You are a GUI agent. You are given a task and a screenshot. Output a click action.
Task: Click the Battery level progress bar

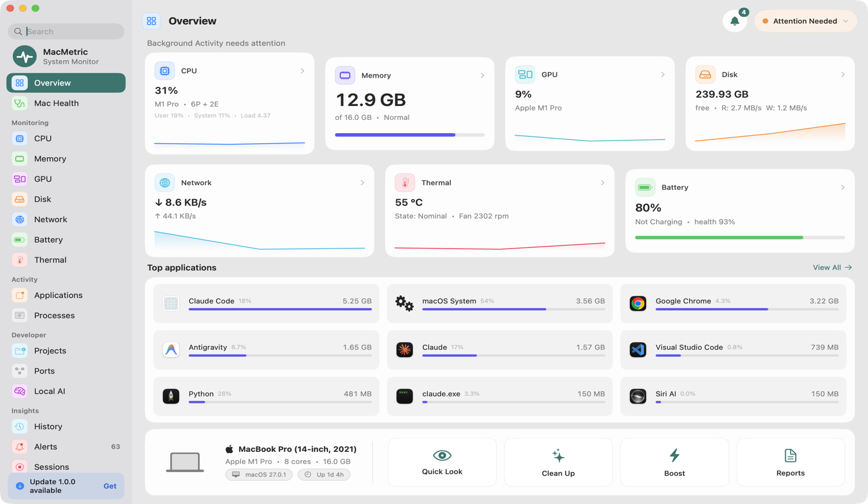(740, 237)
